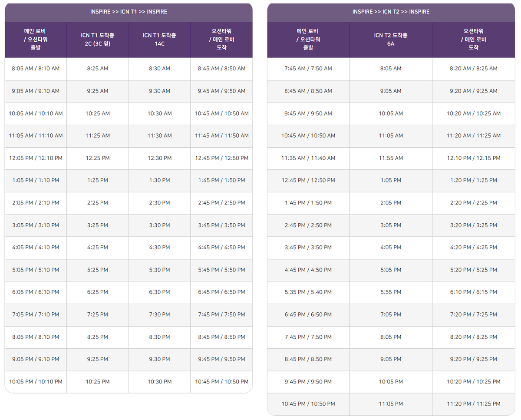Select the 'ICN T1 도착층 14C' column header

pos(159,39)
